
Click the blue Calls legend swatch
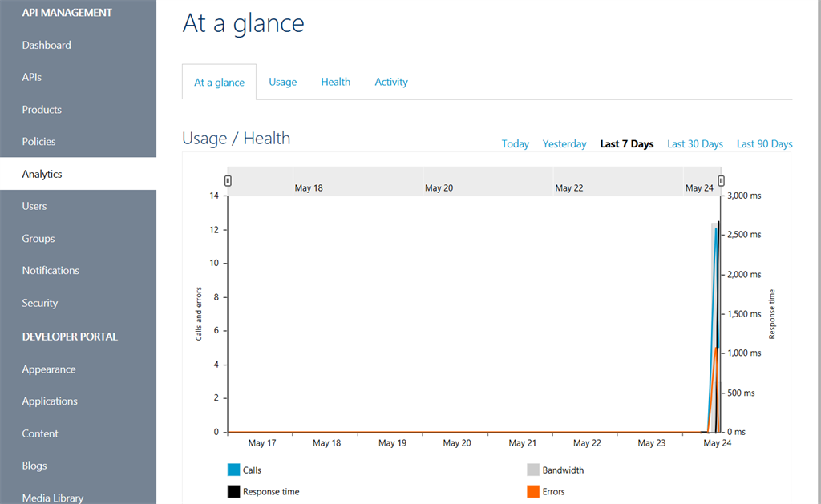(234, 470)
